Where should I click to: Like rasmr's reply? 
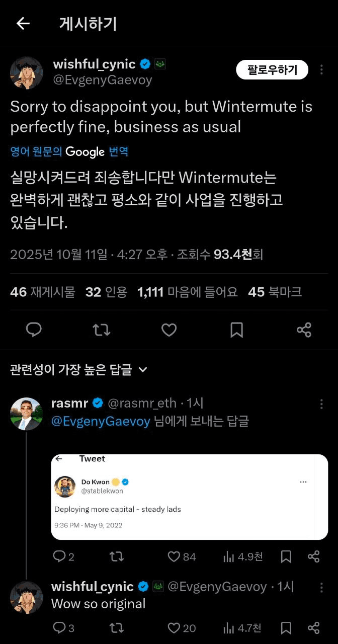pyautogui.click(x=175, y=556)
